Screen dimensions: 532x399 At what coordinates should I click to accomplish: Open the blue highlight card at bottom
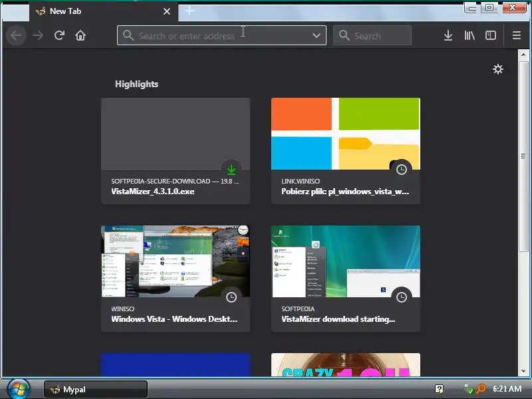tap(176, 364)
